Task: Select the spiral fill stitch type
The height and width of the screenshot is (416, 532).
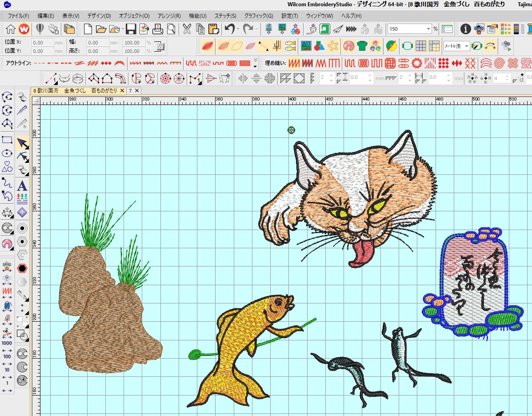Action: pyautogui.click(x=499, y=63)
